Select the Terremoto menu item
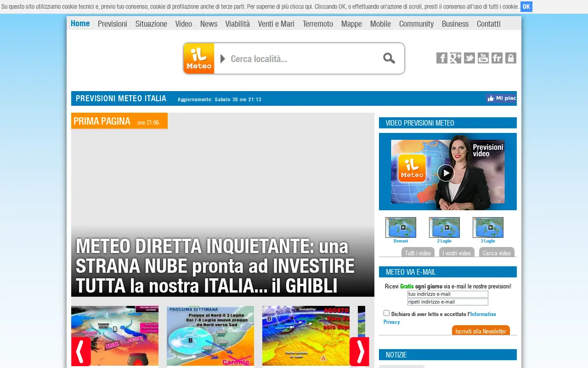Viewport: 588px width, 368px height. (318, 24)
